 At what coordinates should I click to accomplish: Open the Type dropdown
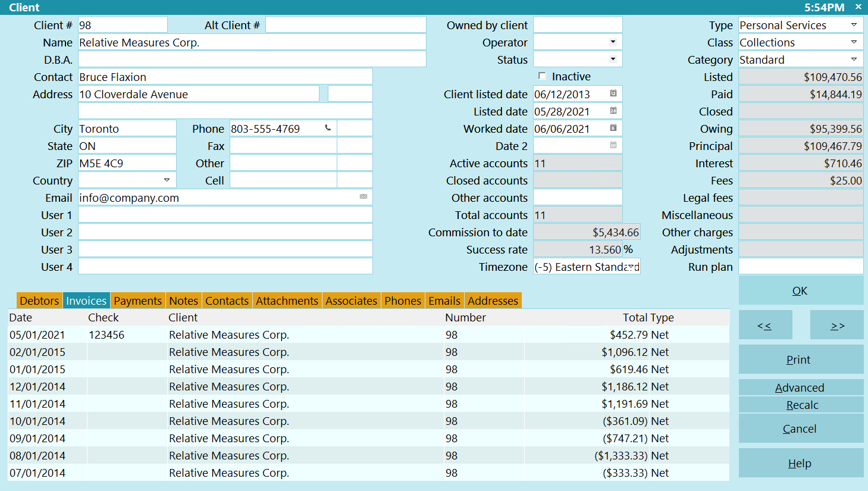pos(854,25)
